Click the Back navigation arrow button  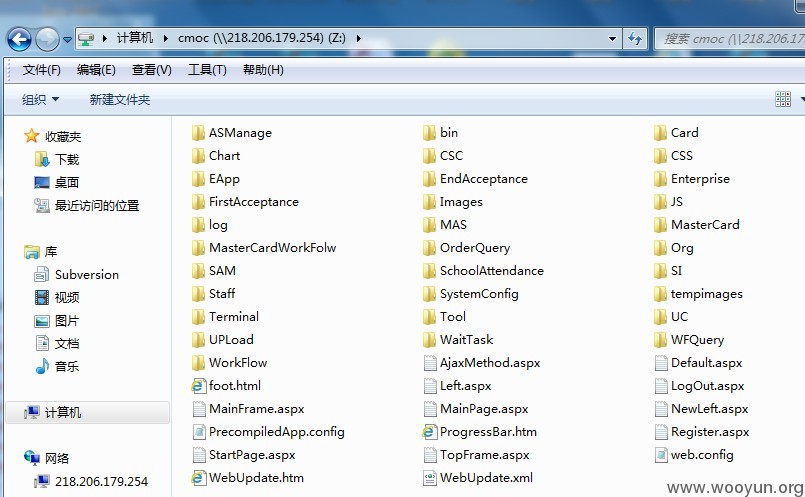[20, 39]
